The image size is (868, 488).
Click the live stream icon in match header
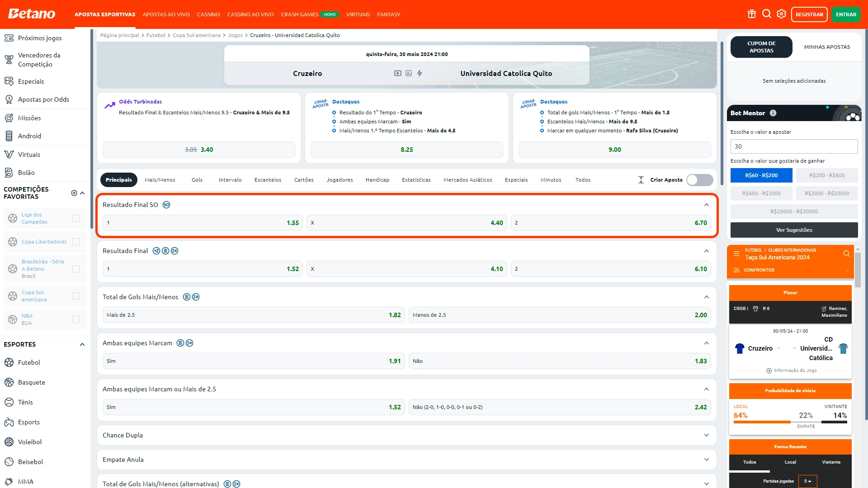[398, 73]
